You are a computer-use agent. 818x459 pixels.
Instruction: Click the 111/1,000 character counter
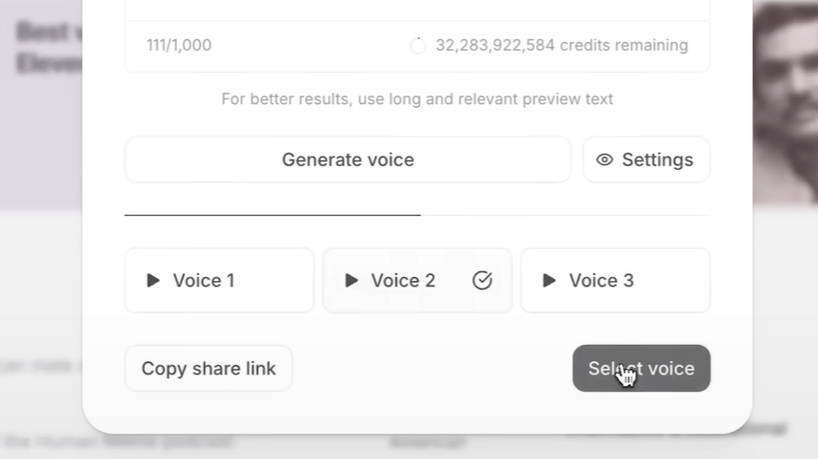point(179,46)
